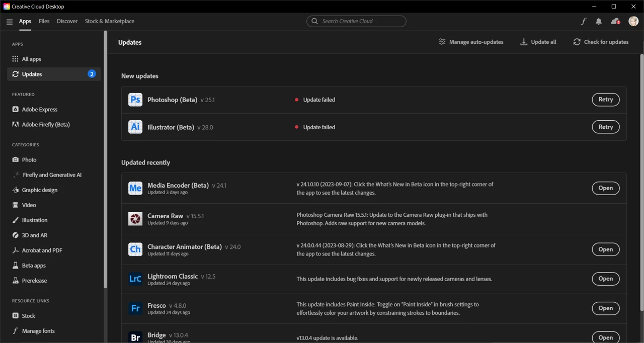Switch to the Files tab
Image resolution: width=644 pixels, height=343 pixels.
[x=44, y=21]
